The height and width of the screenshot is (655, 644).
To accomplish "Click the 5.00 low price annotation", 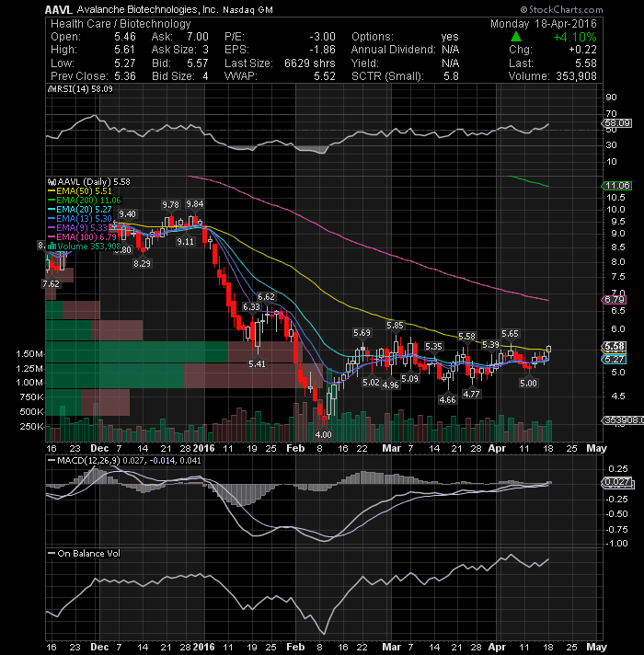I will point(528,384).
